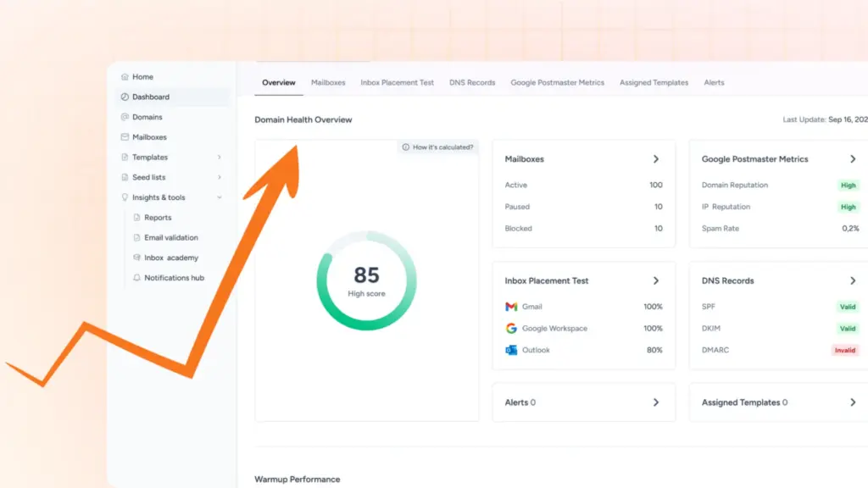
Task: Click the Outlook icon in Inbox Placement Test
Action: click(510, 350)
